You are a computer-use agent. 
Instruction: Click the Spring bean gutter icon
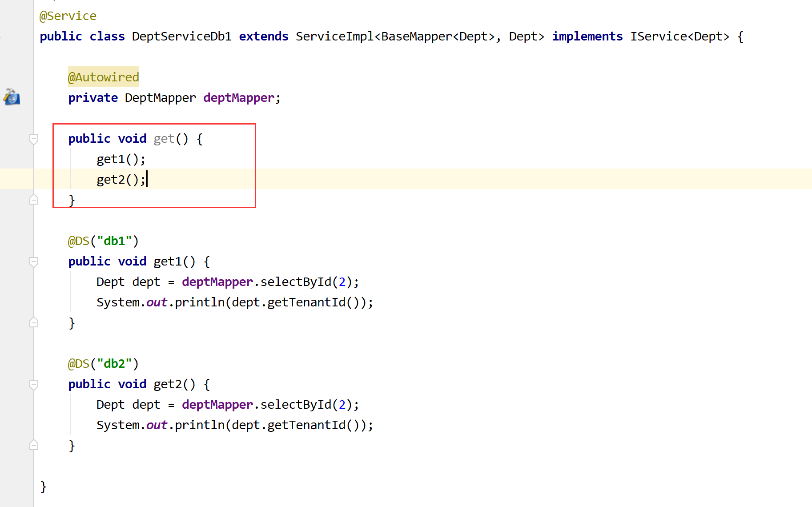click(x=12, y=97)
